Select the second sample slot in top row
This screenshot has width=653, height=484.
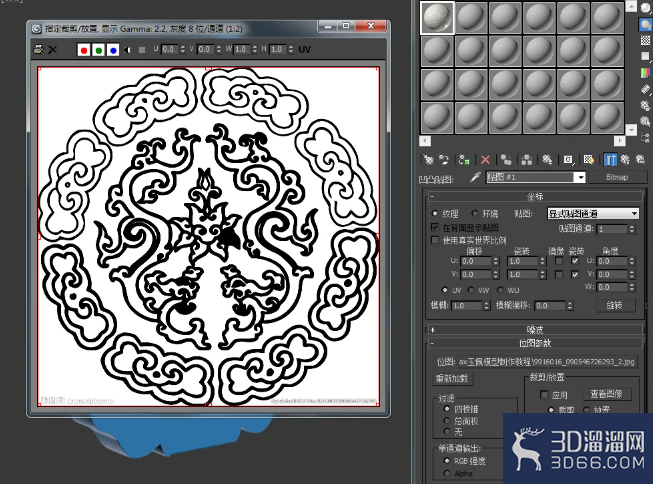coord(471,17)
